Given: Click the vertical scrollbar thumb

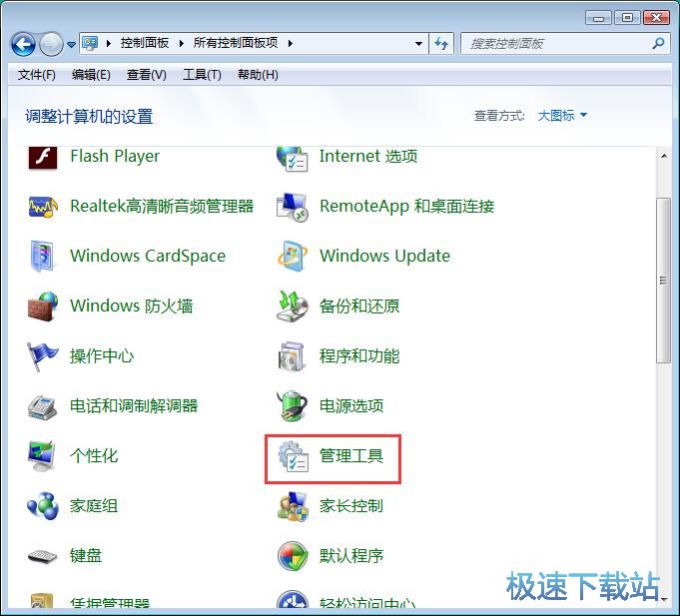Looking at the screenshot, I should tap(663, 280).
